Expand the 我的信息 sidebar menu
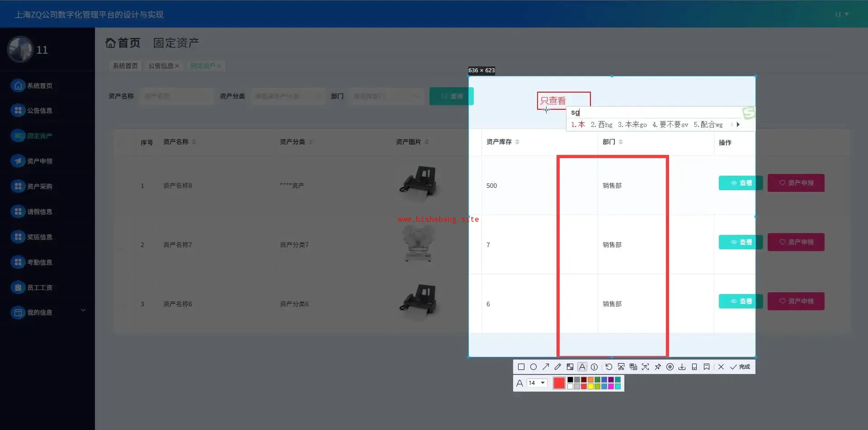This screenshot has height=430, width=868. [x=83, y=311]
